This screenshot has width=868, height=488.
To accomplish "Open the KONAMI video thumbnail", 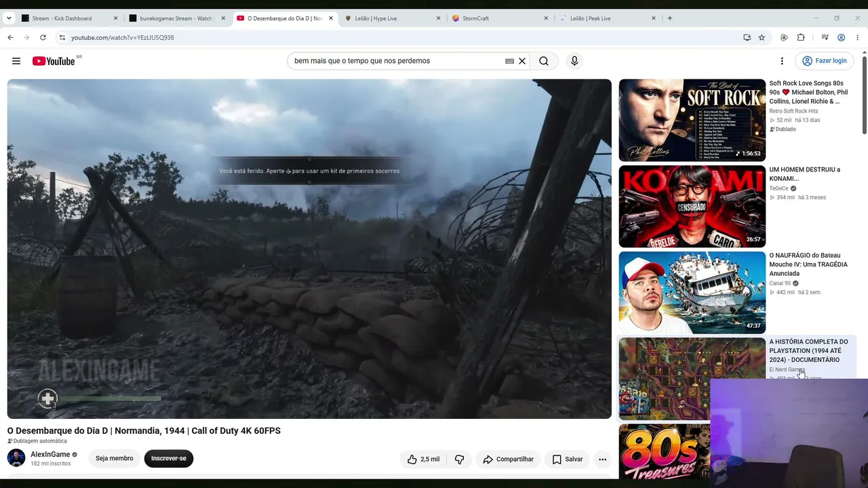I will (x=692, y=206).
